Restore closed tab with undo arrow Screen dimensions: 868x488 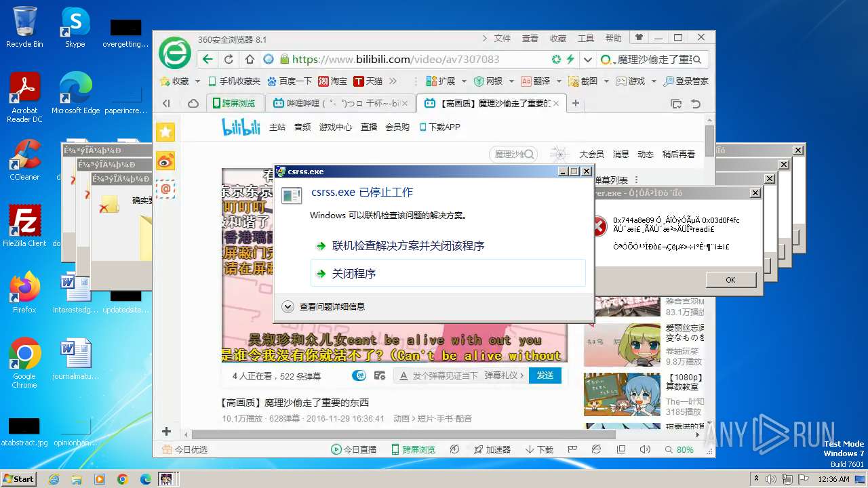tap(696, 104)
